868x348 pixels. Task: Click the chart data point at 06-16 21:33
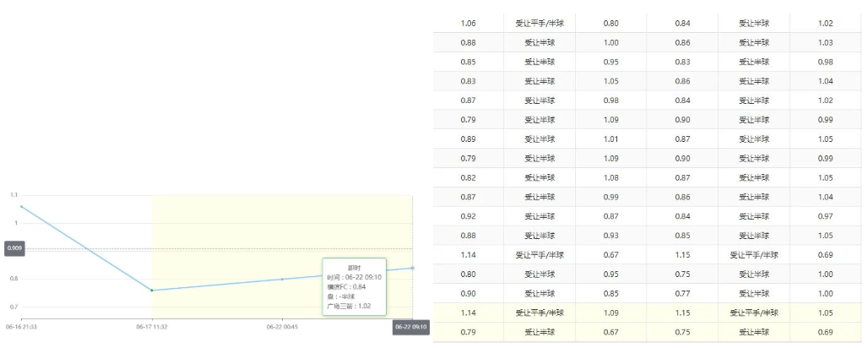22,207
